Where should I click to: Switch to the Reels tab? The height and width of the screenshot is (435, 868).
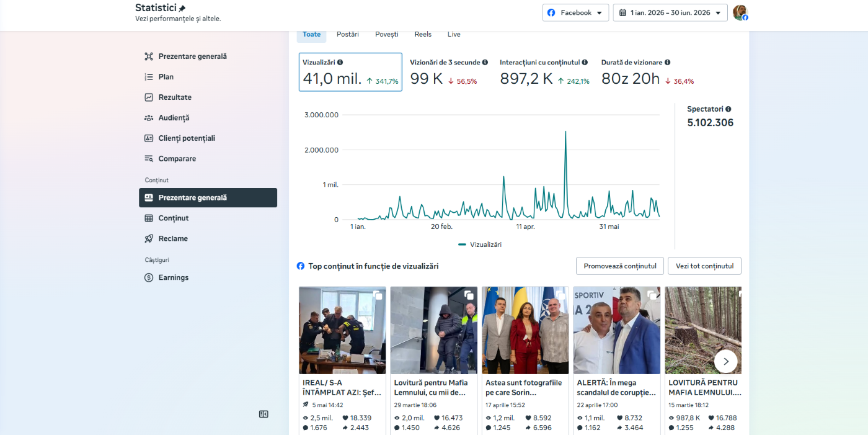pos(423,34)
